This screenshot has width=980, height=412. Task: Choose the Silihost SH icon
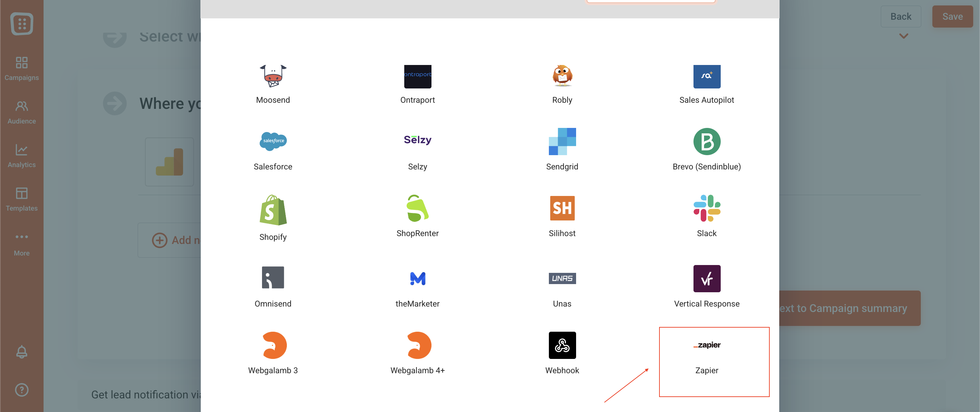562,208
